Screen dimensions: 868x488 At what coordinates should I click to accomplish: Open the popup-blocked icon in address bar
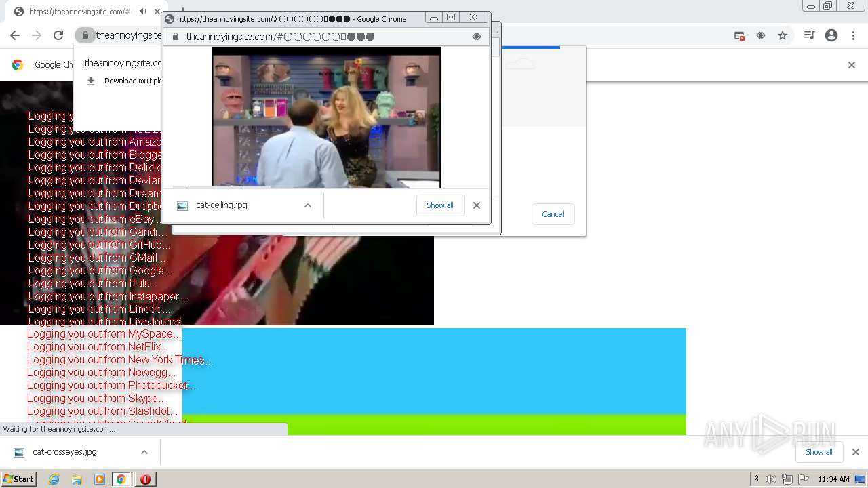coord(739,35)
